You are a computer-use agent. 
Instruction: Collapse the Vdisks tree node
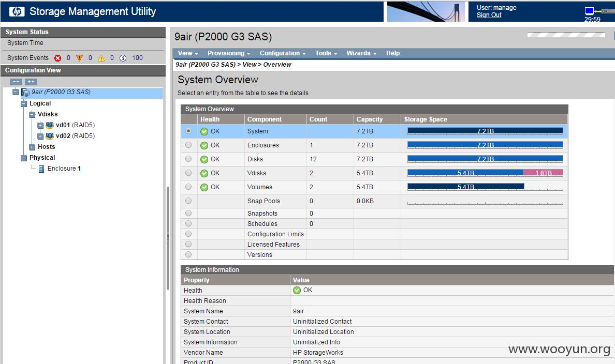[32, 114]
